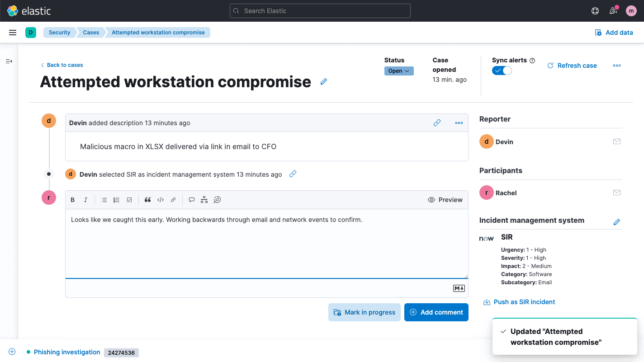Open the Status dropdown showing Open
644x362 pixels.
coord(398,71)
